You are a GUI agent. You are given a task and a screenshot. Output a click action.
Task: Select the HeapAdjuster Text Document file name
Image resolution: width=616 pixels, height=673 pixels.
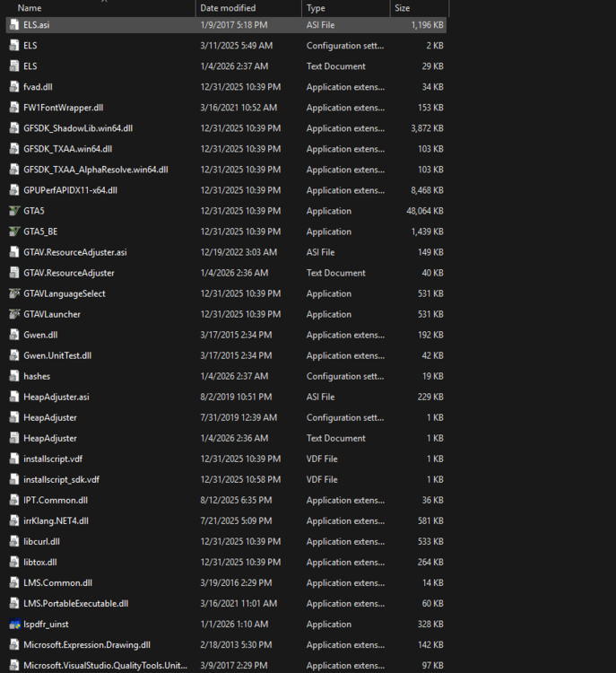(x=50, y=438)
